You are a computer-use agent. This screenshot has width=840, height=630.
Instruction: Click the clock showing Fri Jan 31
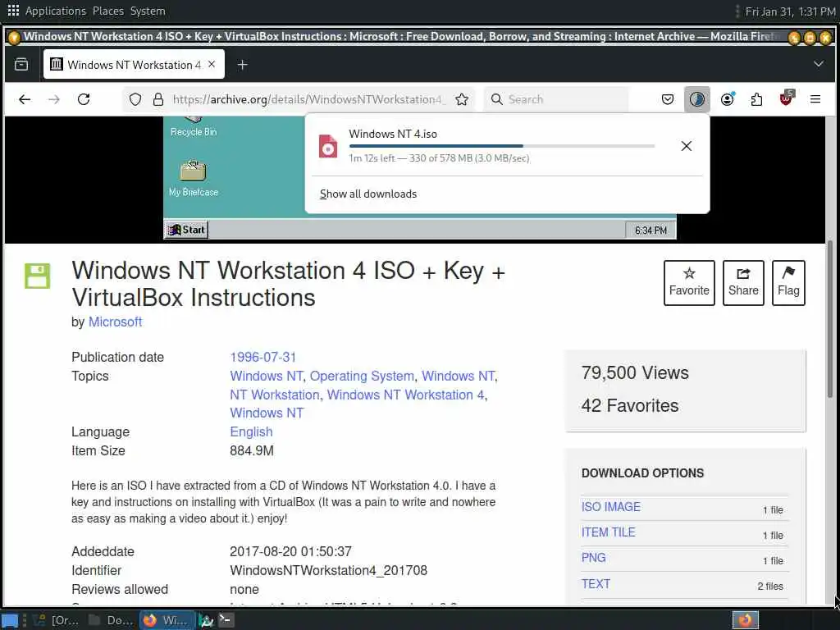coord(790,11)
